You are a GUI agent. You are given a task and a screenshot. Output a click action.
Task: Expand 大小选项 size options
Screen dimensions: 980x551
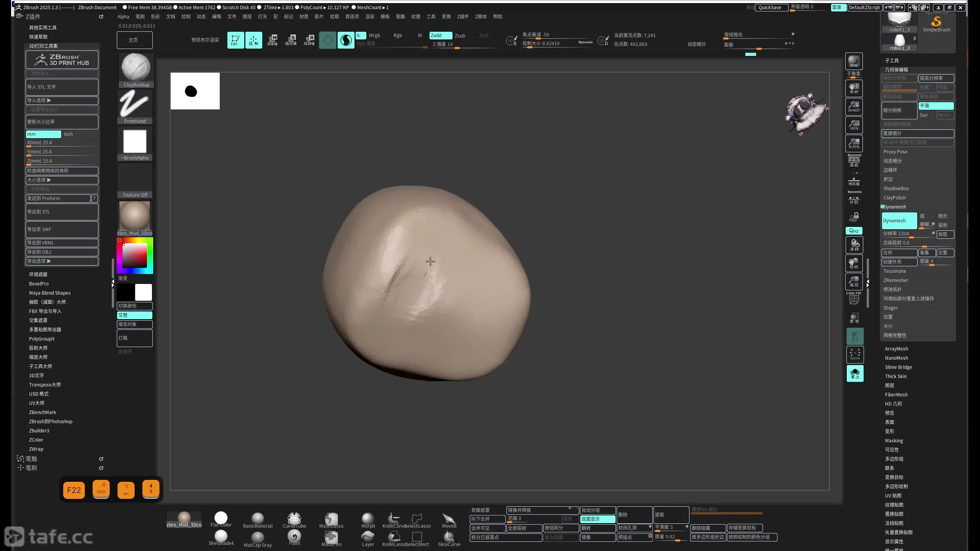[x=62, y=180]
